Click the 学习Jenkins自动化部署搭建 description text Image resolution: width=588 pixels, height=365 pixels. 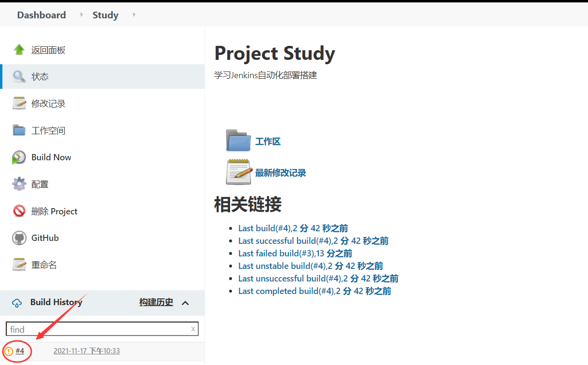point(266,75)
